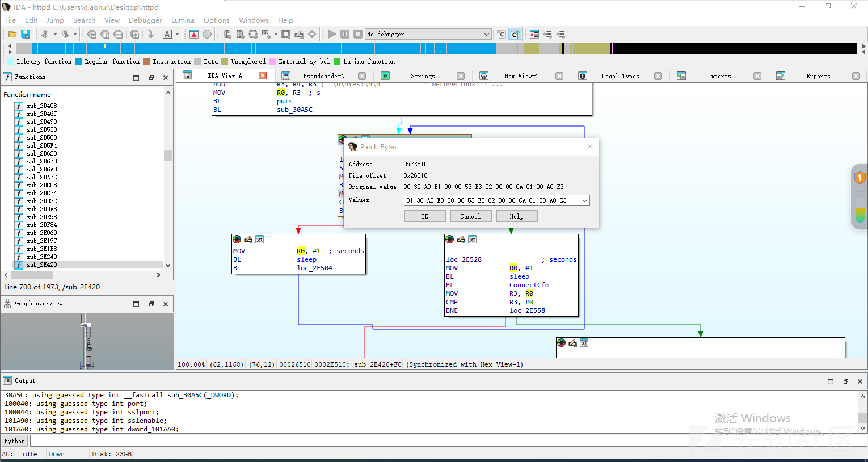Viewport: 868px width, 462px height.
Task: Click the loc_2E504 branch target label
Action: coord(315,268)
